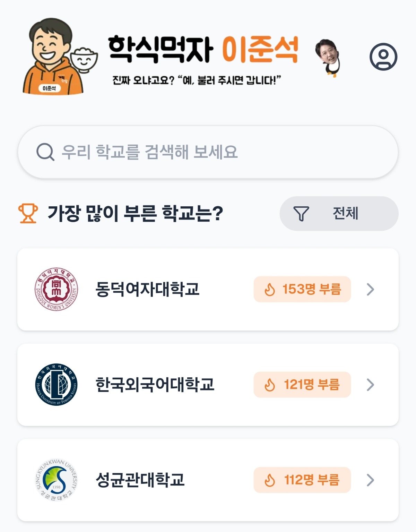Open the 한국외국어대학교 school name link
416x532 pixels.
tap(155, 385)
